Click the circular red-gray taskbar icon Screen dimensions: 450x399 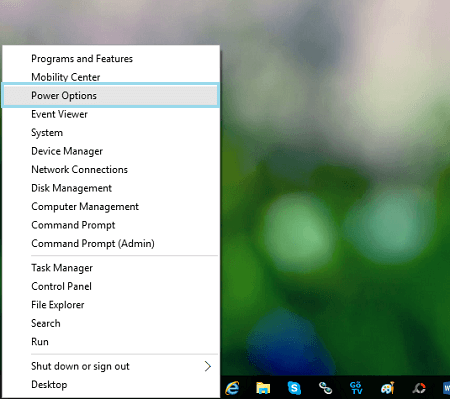click(x=419, y=388)
